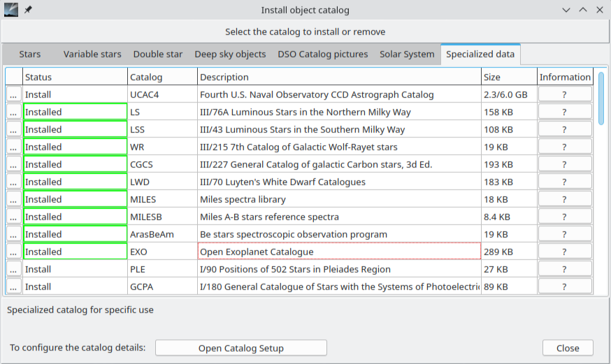Click the catalog list vertical scrollbar handle
611x364 pixels.
pyautogui.click(x=601, y=99)
